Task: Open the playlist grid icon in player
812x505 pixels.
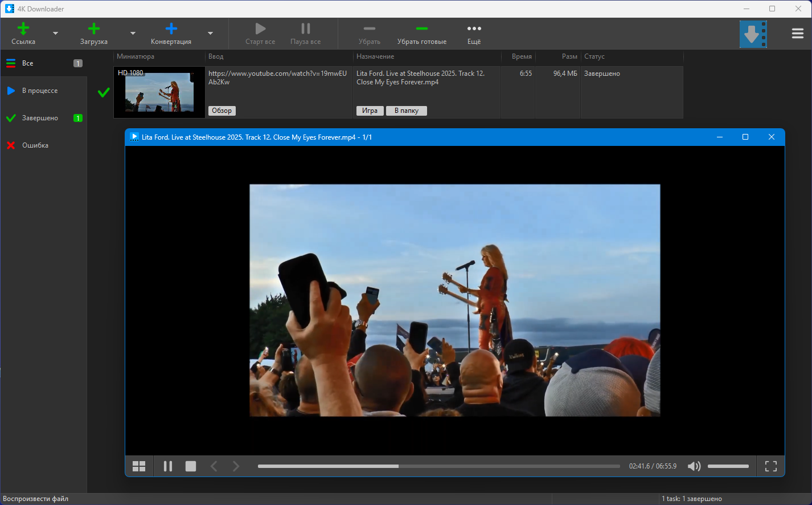Action: pos(139,466)
